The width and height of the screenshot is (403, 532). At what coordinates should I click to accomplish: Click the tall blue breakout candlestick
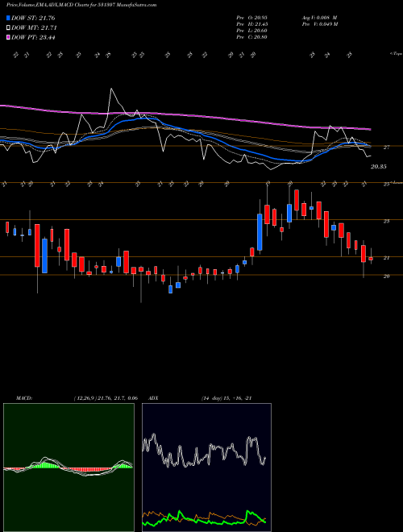[260, 232]
